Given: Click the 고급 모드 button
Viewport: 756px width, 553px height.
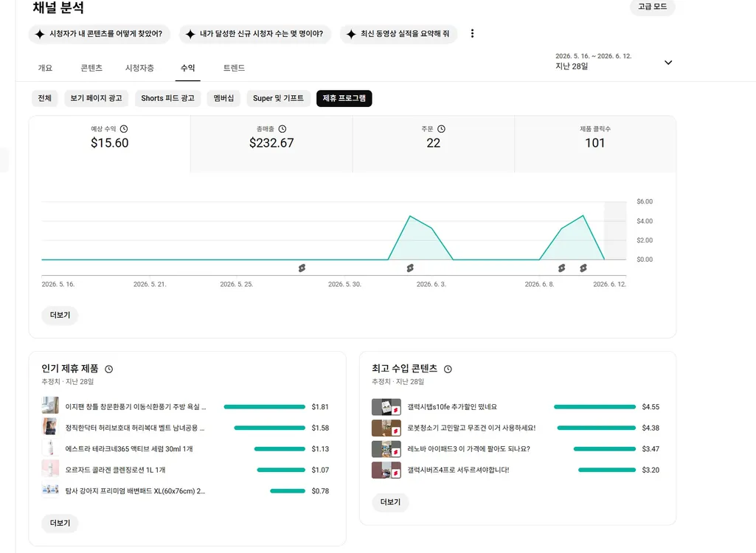Looking at the screenshot, I should click(x=652, y=7).
